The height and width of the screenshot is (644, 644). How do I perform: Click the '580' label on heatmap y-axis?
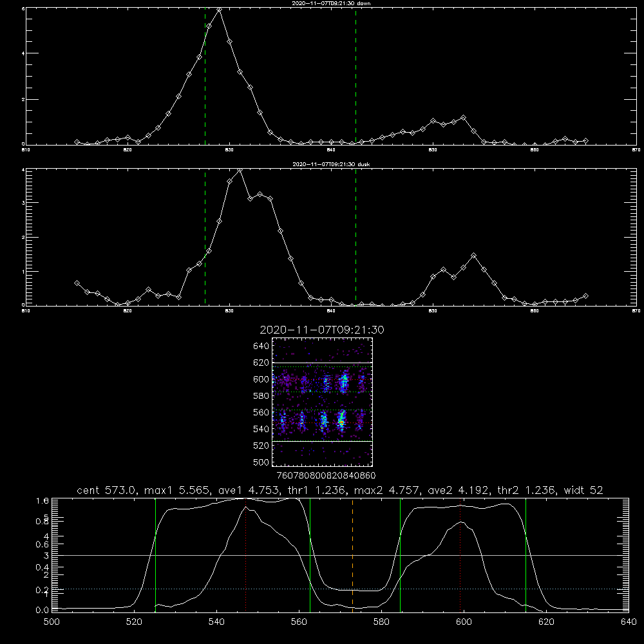point(261,395)
